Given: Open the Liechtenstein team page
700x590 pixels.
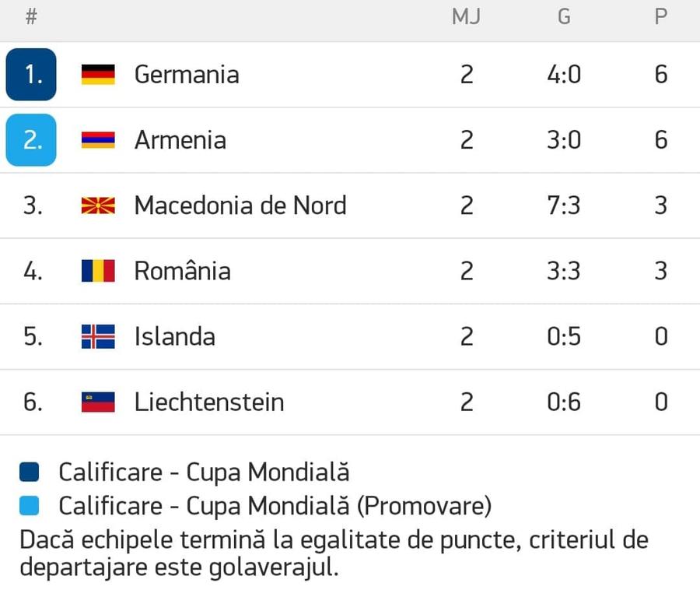Looking at the screenshot, I should (209, 402).
